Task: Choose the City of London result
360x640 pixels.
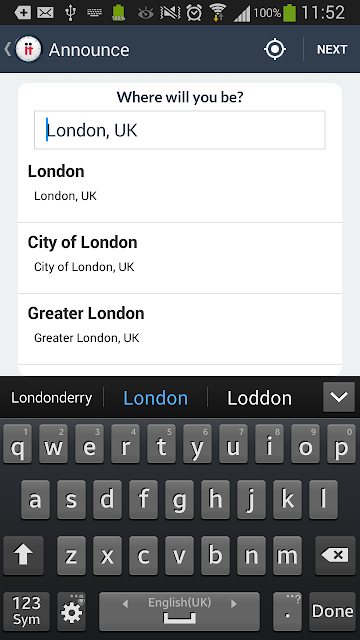Action: [180, 258]
